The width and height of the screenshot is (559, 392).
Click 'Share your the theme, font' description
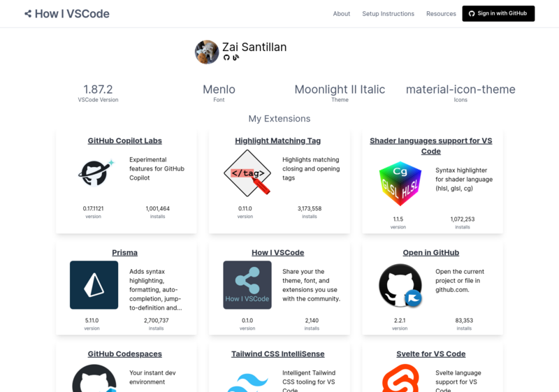[311, 285]
